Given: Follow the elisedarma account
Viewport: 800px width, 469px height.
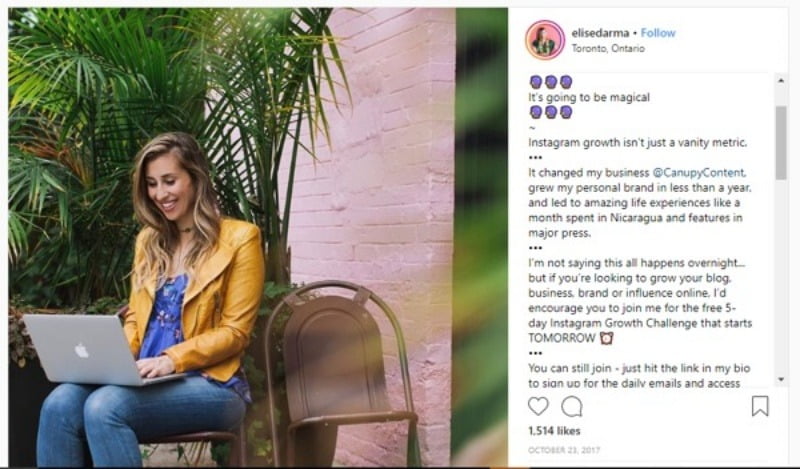Looking at the screenshot, I should pyautogui.click(x=658, y=33).
